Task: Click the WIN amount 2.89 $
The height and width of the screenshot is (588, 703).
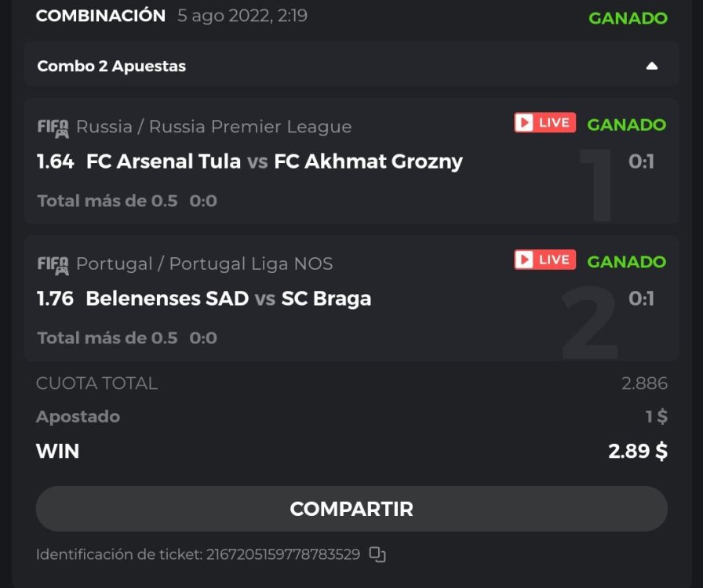Action: tap(638, 451)
